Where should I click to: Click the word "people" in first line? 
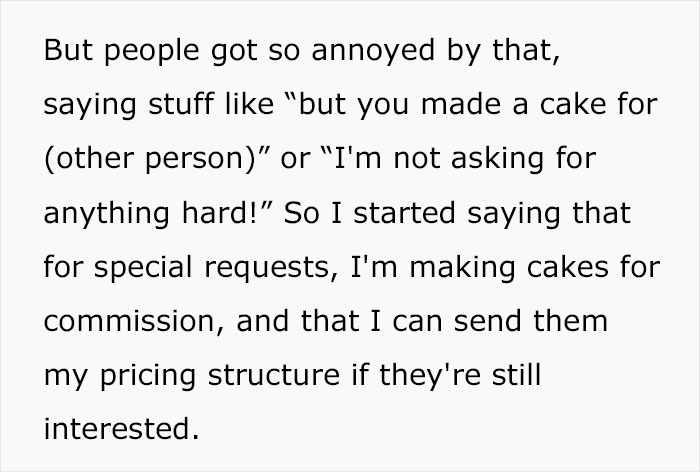point(152,51)
